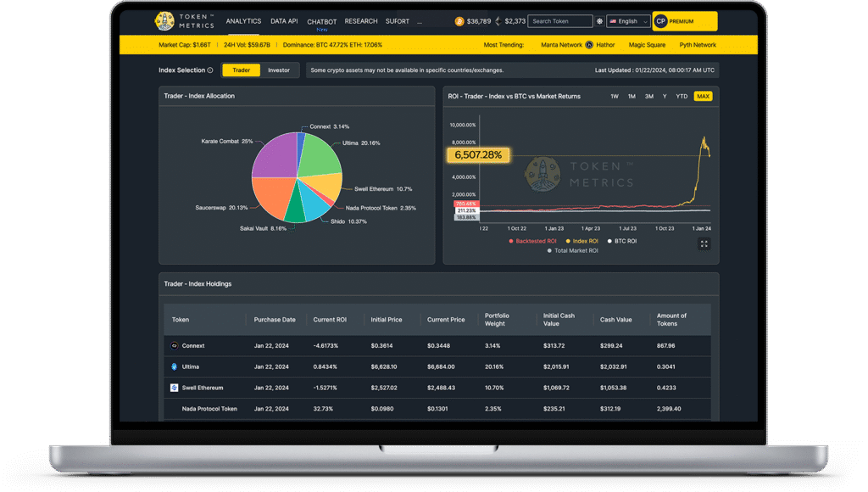Sort by the Current ROI column
This screenshot has height=492, width=868.
[330, 320]
